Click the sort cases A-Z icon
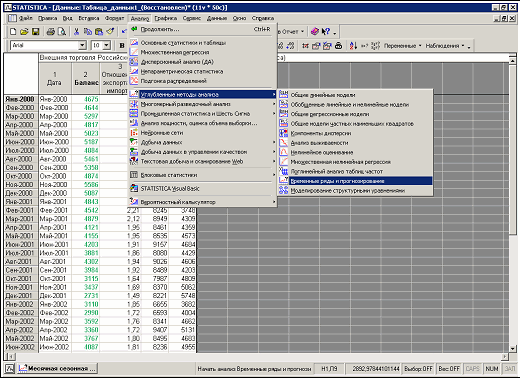Screen dimensions: 520x378 (353, 45)
